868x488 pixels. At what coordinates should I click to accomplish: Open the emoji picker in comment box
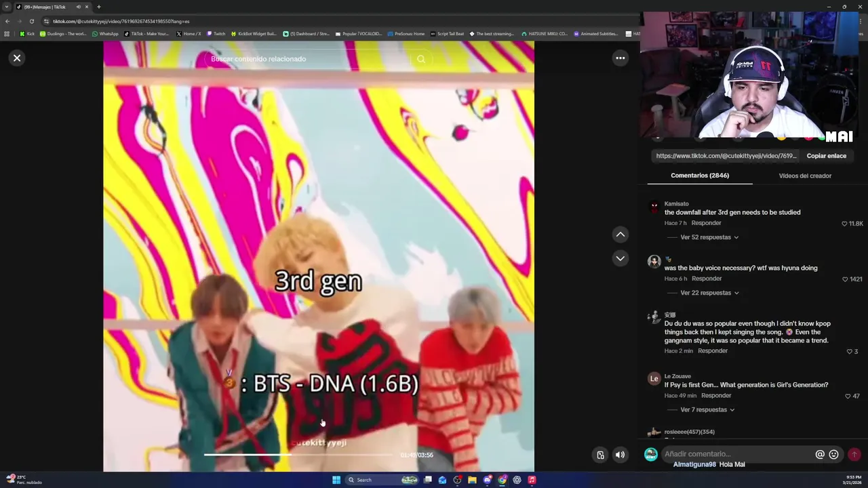pyautogui.click(x=833, y=455)
